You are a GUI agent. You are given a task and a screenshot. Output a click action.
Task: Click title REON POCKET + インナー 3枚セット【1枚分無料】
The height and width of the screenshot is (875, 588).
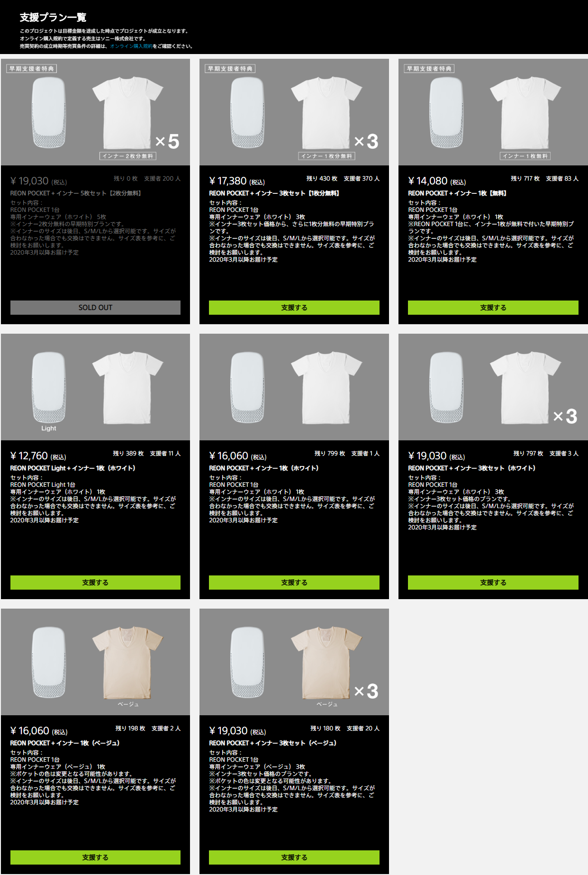(x=274, y=193)
